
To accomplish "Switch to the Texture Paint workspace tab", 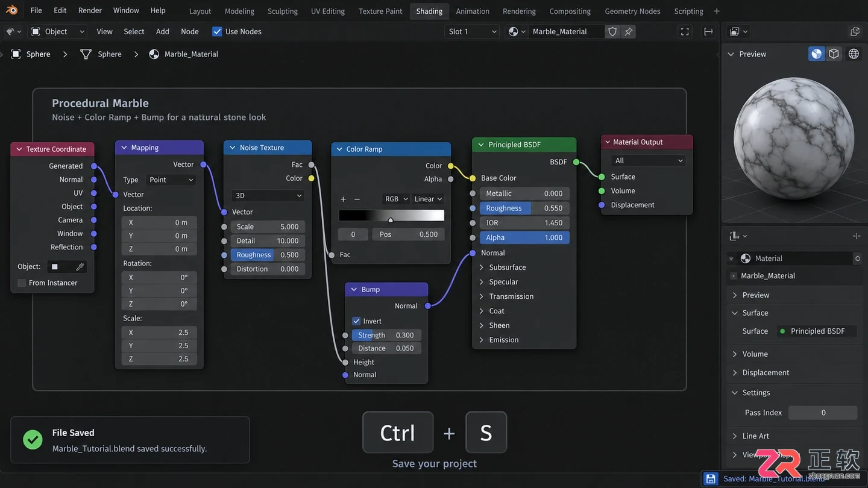I will tap(380, 11).
